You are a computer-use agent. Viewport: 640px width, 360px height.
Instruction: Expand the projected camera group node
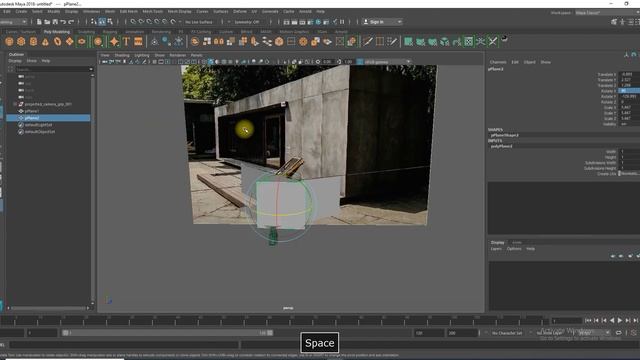(x=15, y=104)
